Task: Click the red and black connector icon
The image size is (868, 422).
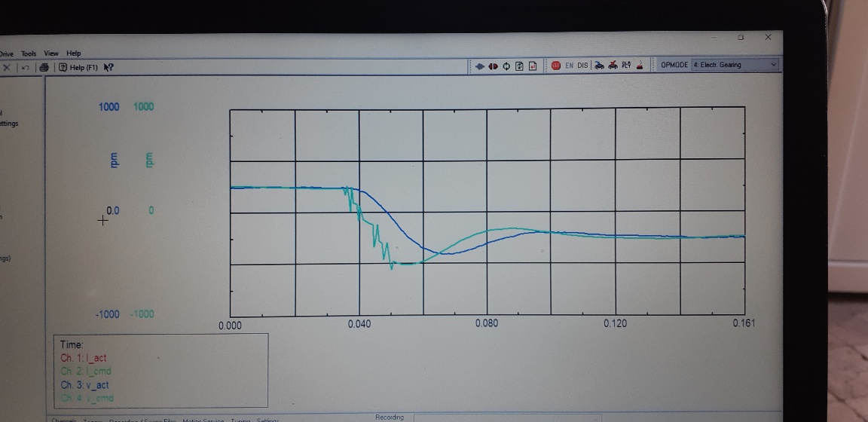Action: coord(494,66)
